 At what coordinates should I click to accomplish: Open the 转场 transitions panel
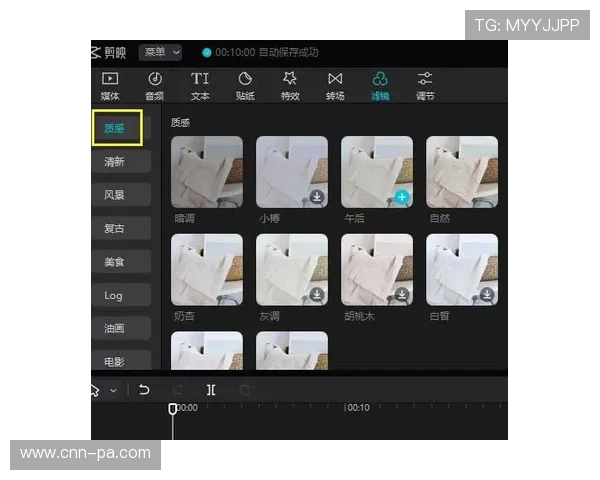click(x=335, y=86)
